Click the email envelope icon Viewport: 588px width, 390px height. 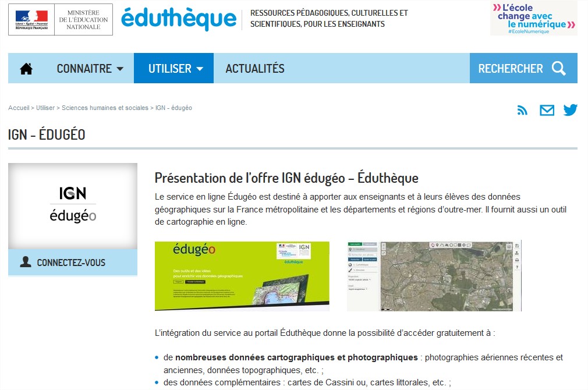pyautogui.click(x=547, y=110)
